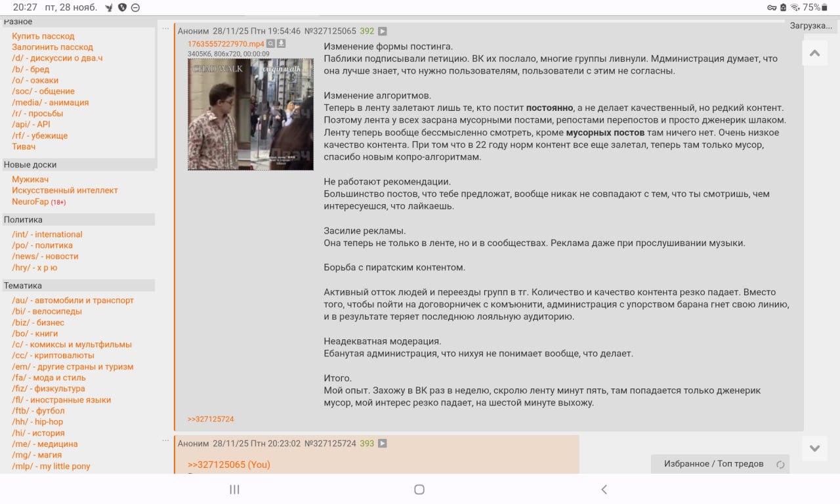Open Искусственный интеллект board
Screen dimensions: 840x504
(x=65, y=190)
